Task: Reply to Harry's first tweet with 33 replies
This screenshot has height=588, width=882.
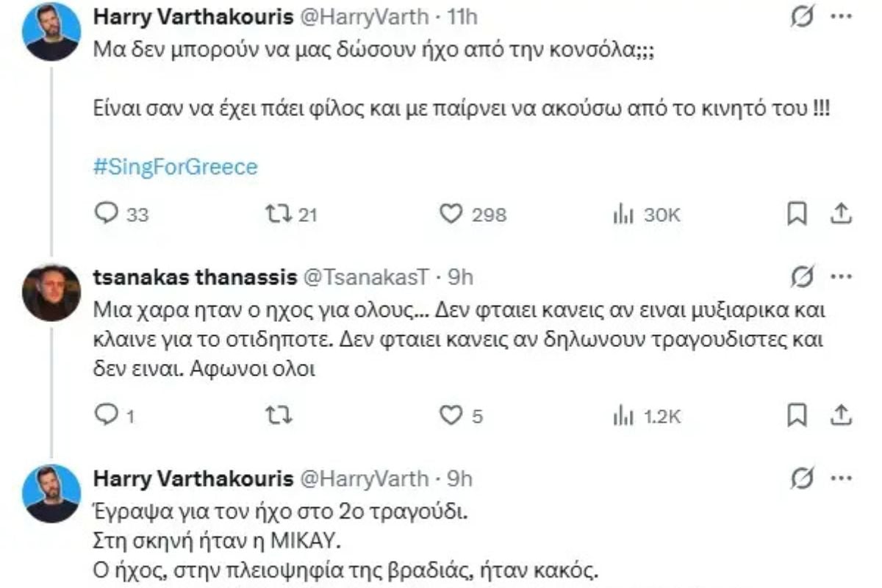Action: coord(107,214)
